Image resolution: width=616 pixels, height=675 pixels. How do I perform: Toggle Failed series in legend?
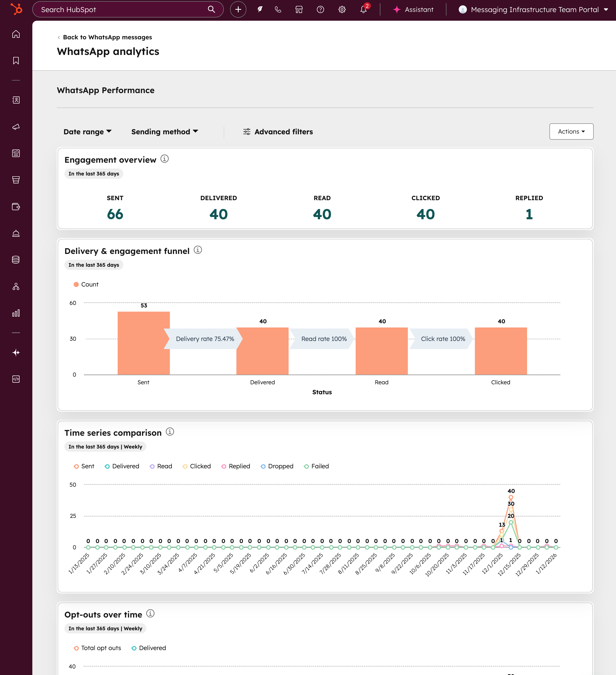click(x=317, y=466)
